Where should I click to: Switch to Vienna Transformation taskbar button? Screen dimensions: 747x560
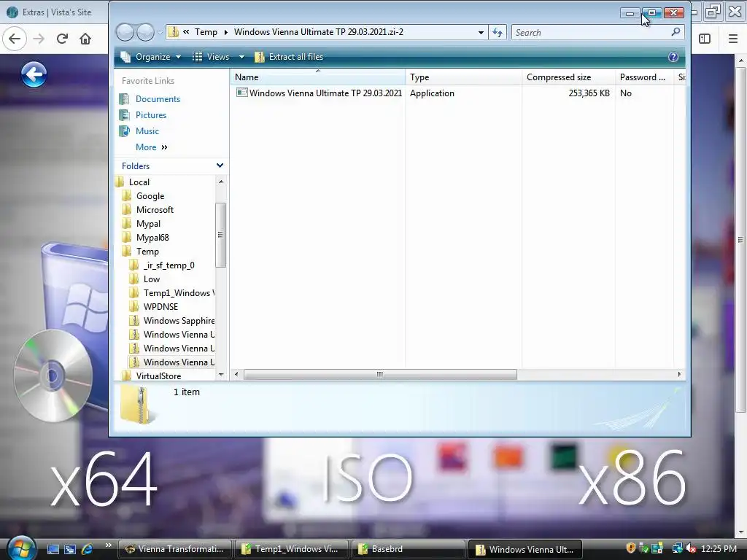coord(174,549)
